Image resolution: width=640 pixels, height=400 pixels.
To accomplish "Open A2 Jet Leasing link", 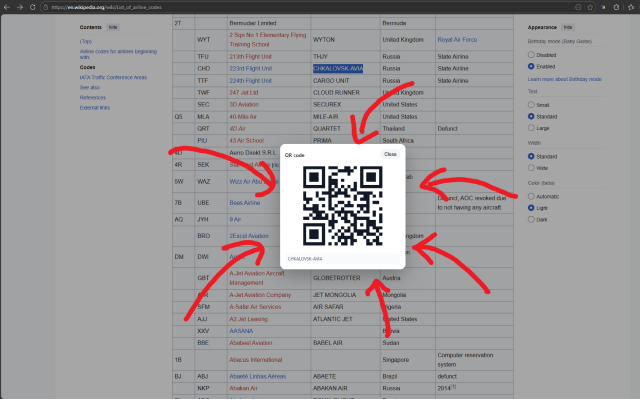I will coord(248,319).
